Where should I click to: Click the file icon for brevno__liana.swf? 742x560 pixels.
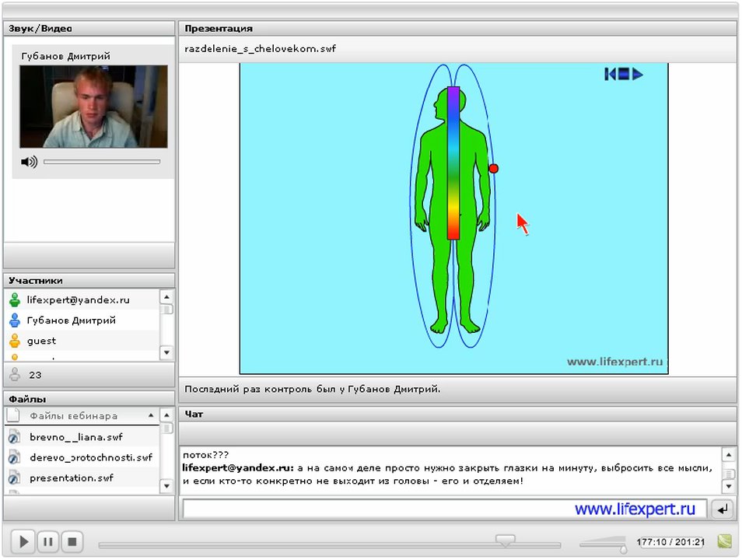tap(14, 436)
